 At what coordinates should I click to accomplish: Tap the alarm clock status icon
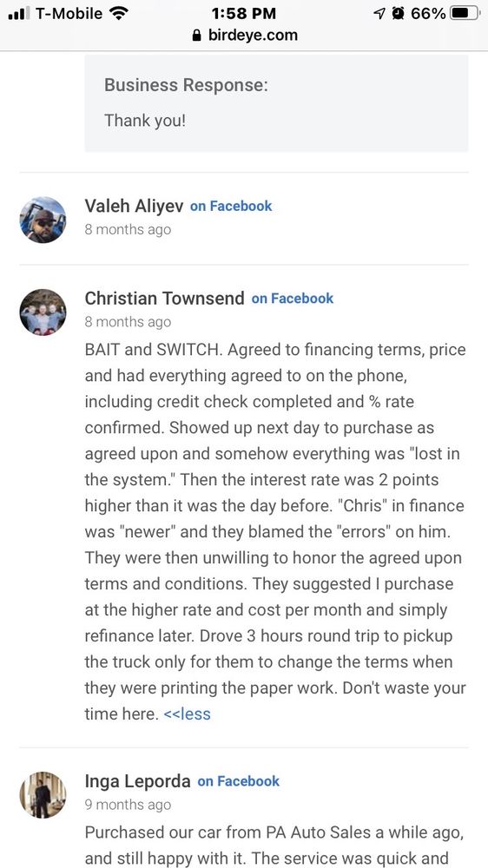[398, 13]
